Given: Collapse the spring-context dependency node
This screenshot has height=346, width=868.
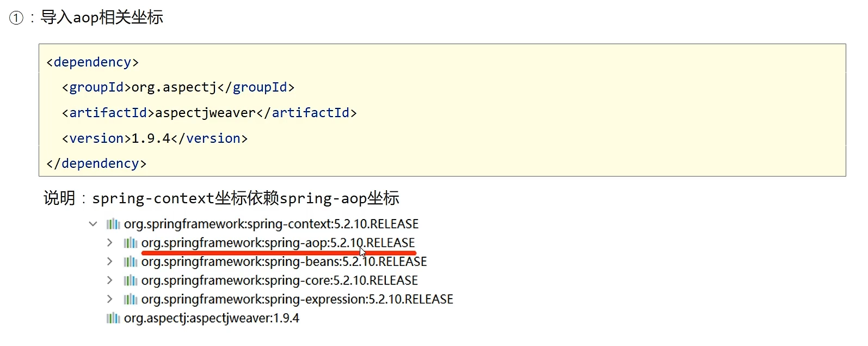Looking at the screenshot, I should point(93,224).
